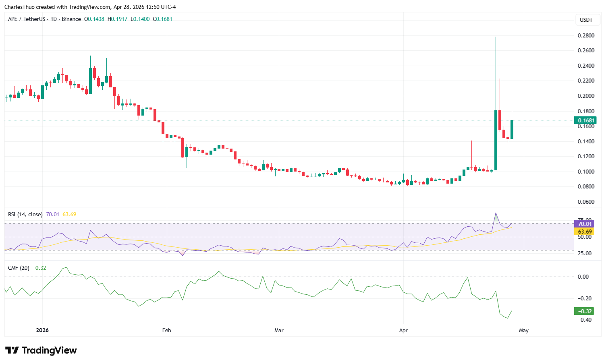Click the 63.69 yellow scale tag
Viewport: 606px width, 364px height.
click(x=583, y=231)
